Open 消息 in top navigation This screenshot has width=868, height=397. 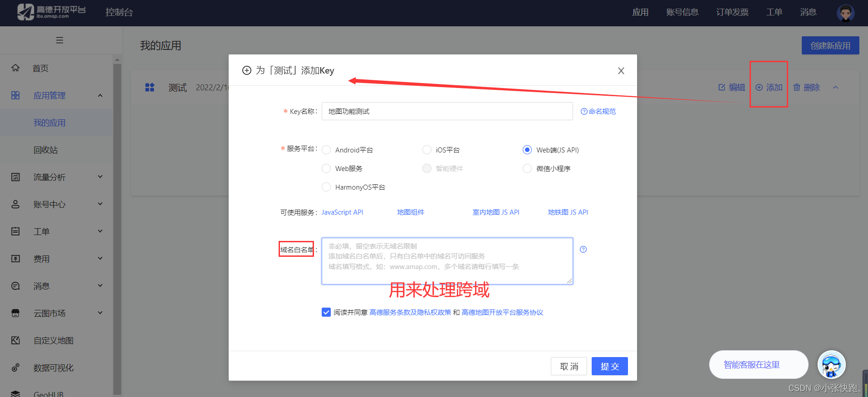pyautogui.click(x=808, y=12)
